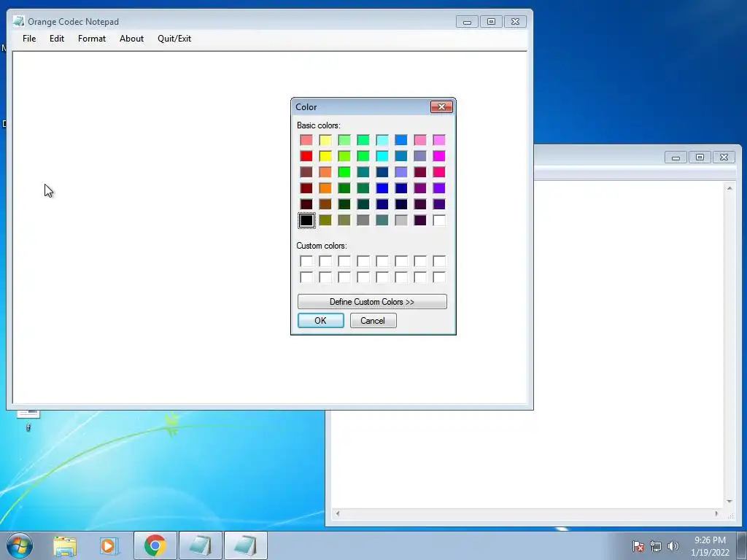Click down arrow of background window's vertical scrollbar

click(729, 502)
